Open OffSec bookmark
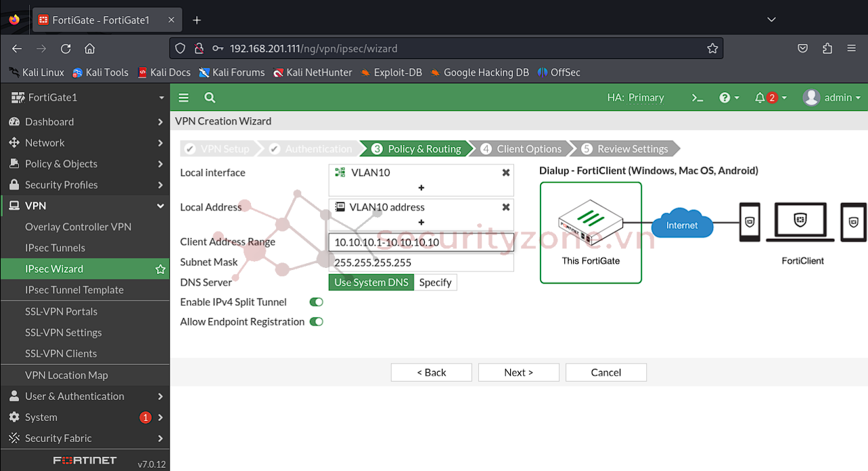This screenshot has width=868, height=471. [559, 72]
